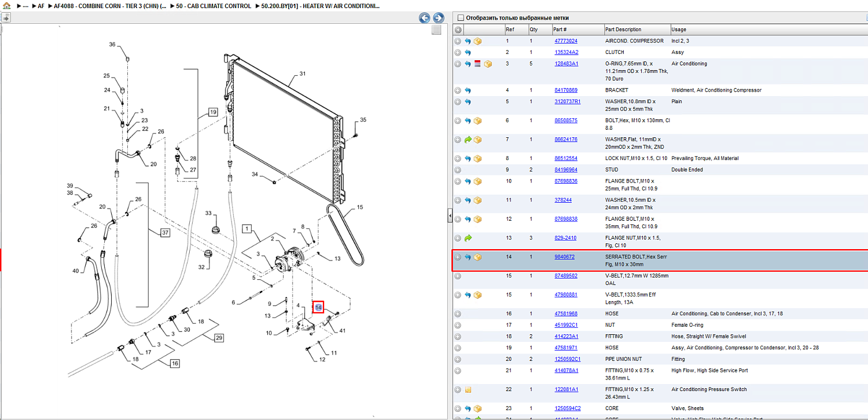Click the package icon in the SERRATED BOLT row
Image resolution: width=868 pixels, height=420 pixels.
click(x=478, y=257)
